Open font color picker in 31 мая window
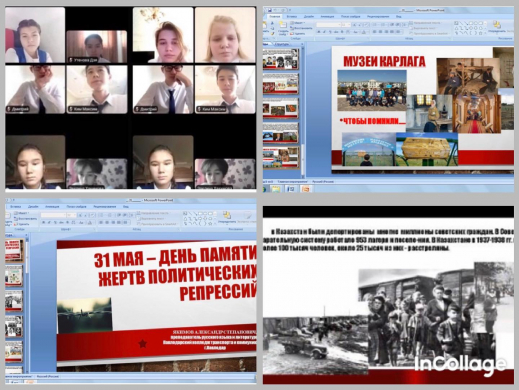The width and height of the screenshot is (519, 390). [x=90, y=222]
